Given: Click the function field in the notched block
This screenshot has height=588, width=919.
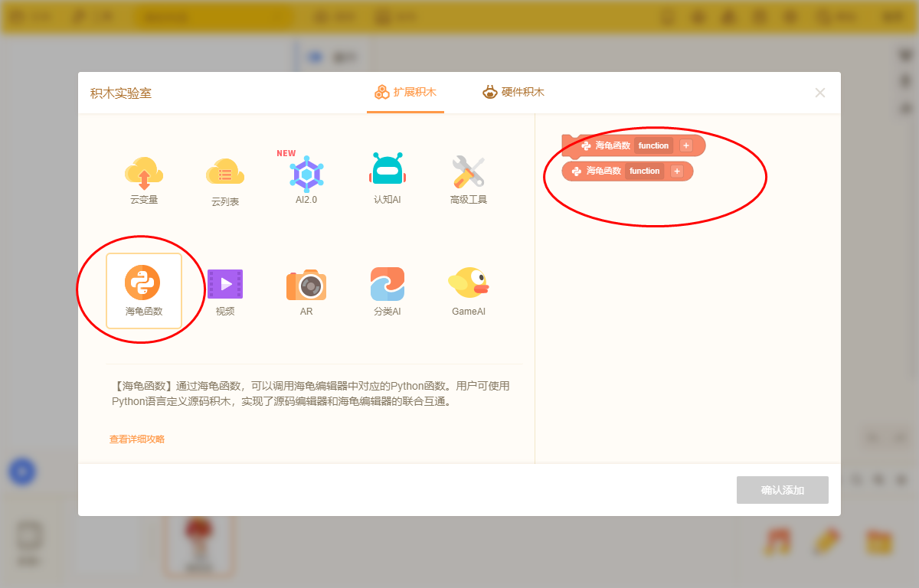Looking at the screenshot, I should tap(653, 145).
